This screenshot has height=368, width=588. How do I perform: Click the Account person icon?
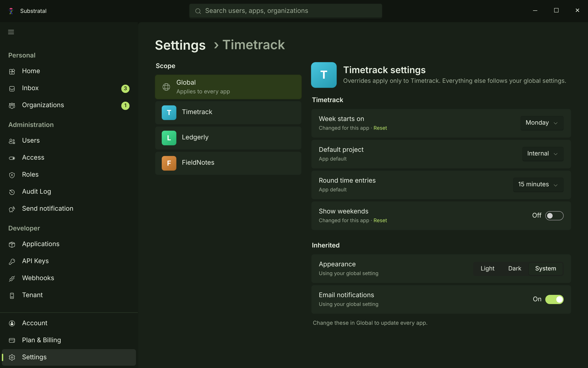pos(12,323)
